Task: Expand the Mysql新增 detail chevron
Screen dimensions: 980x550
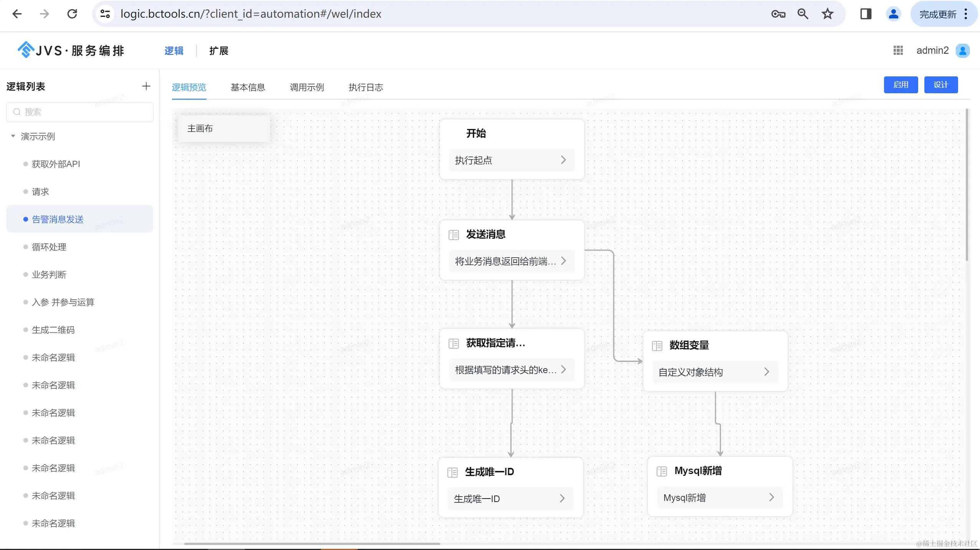Action: point(771,497)
